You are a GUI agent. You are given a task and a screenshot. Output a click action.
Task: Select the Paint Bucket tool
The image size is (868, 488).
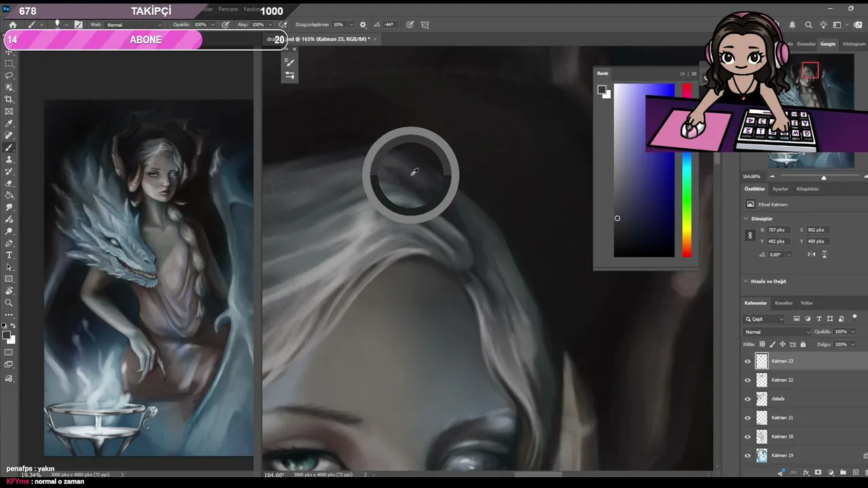[9, 195]
